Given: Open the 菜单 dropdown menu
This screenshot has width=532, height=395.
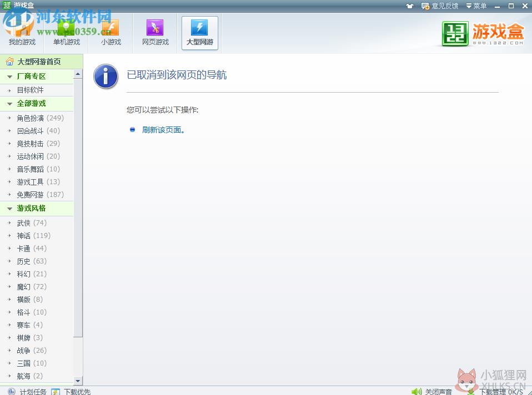Looking at the screenshot, I should click(476, 6).
